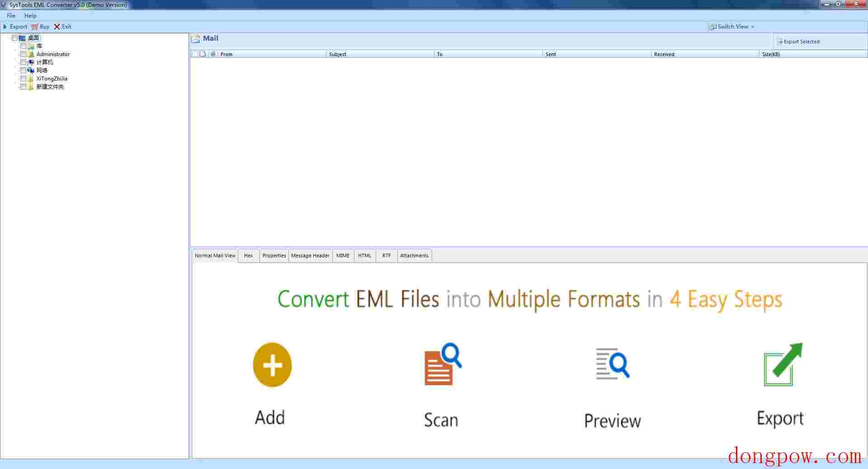Select the 网络 tree item
The image size is (868, 469).
click(42, 71)
